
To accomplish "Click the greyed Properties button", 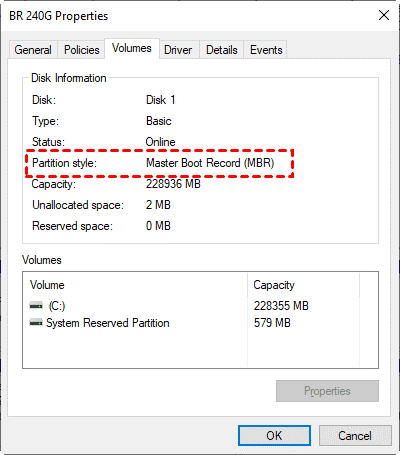I will pos(327,391).
